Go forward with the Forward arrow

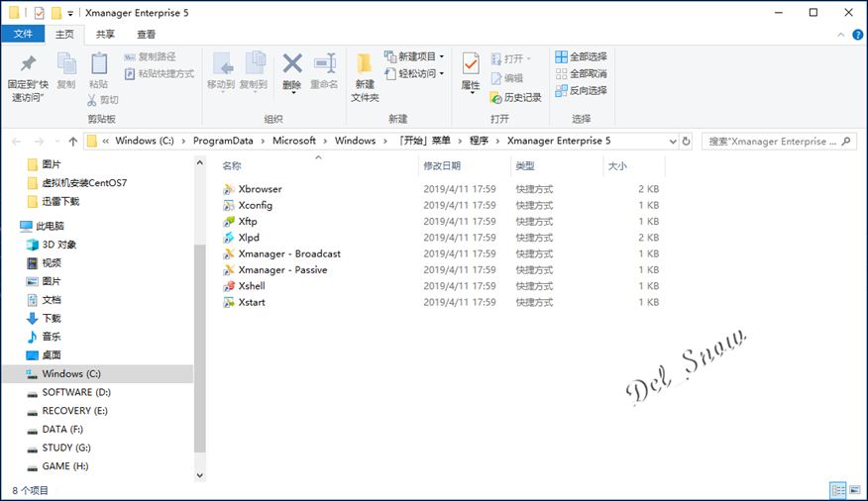tap(39, 142)
